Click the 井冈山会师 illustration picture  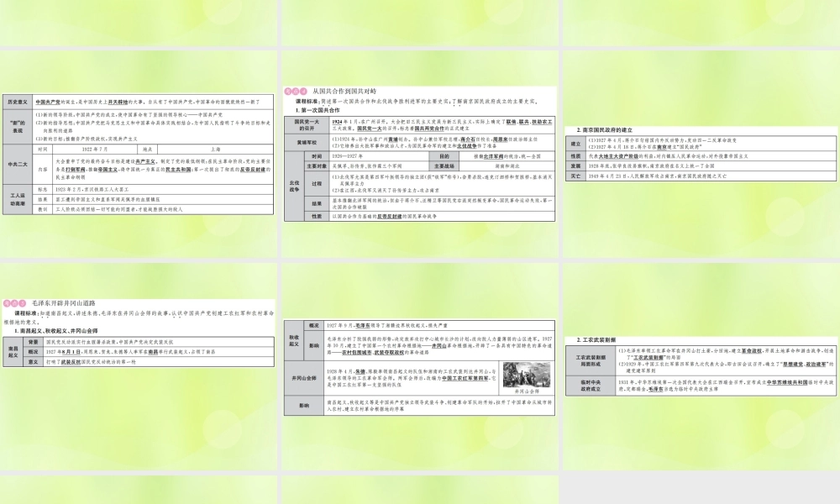point(526,375)
